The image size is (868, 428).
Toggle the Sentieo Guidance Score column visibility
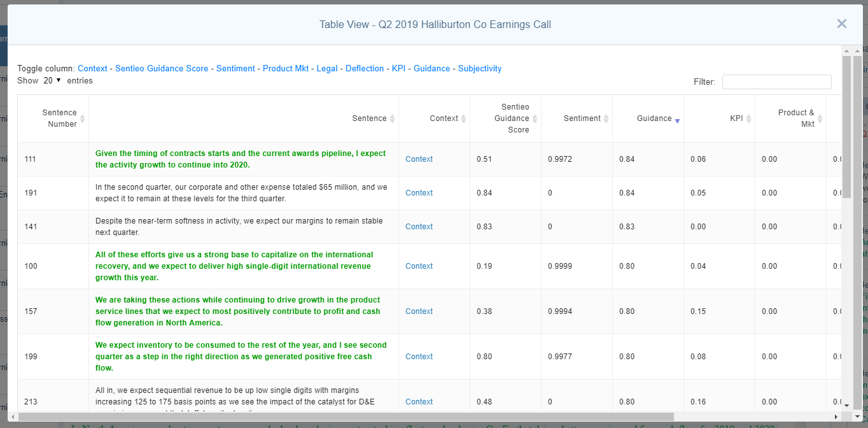tap(162, 69)
